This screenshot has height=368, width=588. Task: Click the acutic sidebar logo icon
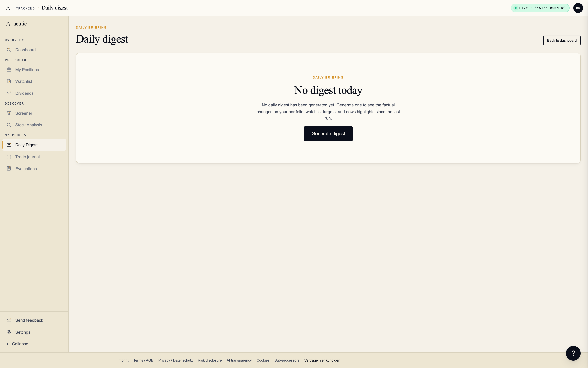coord(8,24)
